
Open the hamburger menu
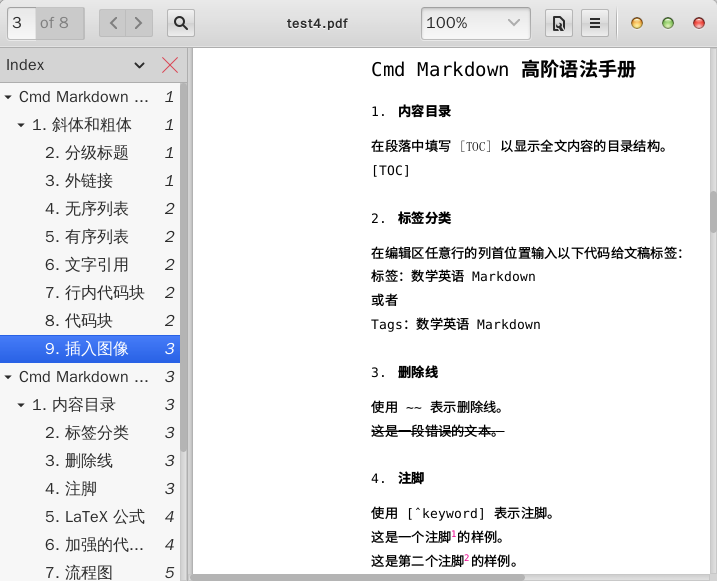click(x=594, y=23)
